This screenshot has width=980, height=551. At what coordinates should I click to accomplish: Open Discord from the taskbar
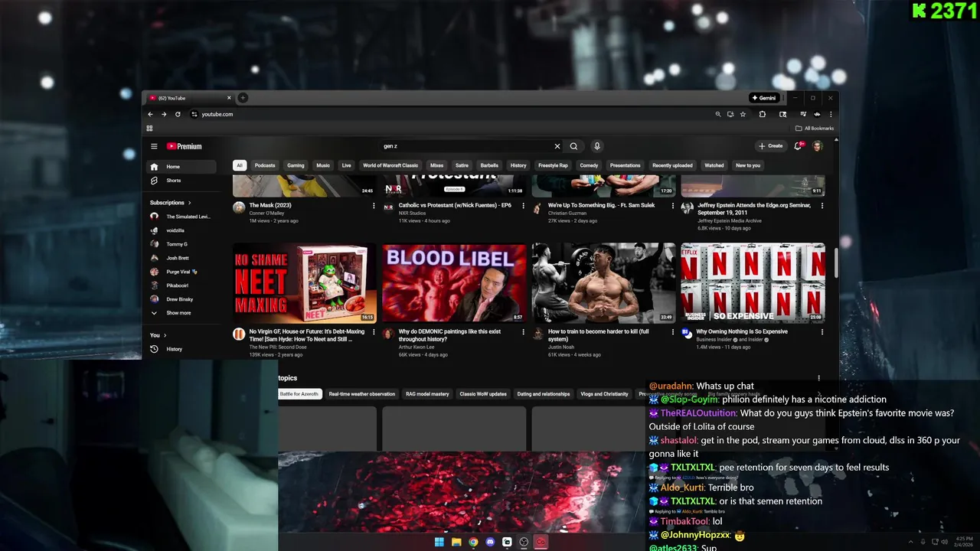tap(490, 543)
